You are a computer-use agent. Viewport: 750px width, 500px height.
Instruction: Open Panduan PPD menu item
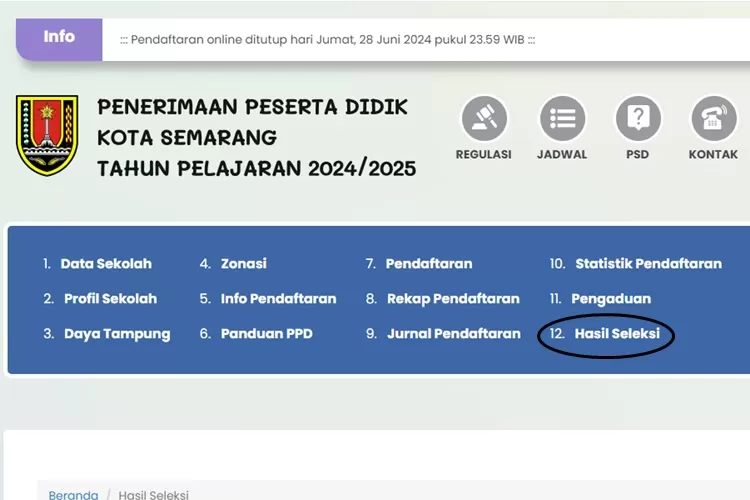pyautogui.click(x=266, y=333)
